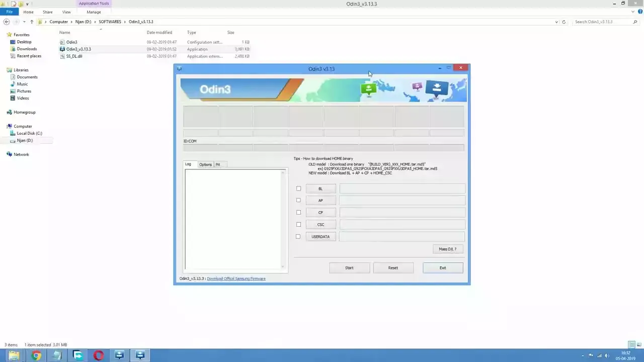Screen dimensions: 644x362
Task: Open Desktop in Favorites sidebar
Action: 24,42
